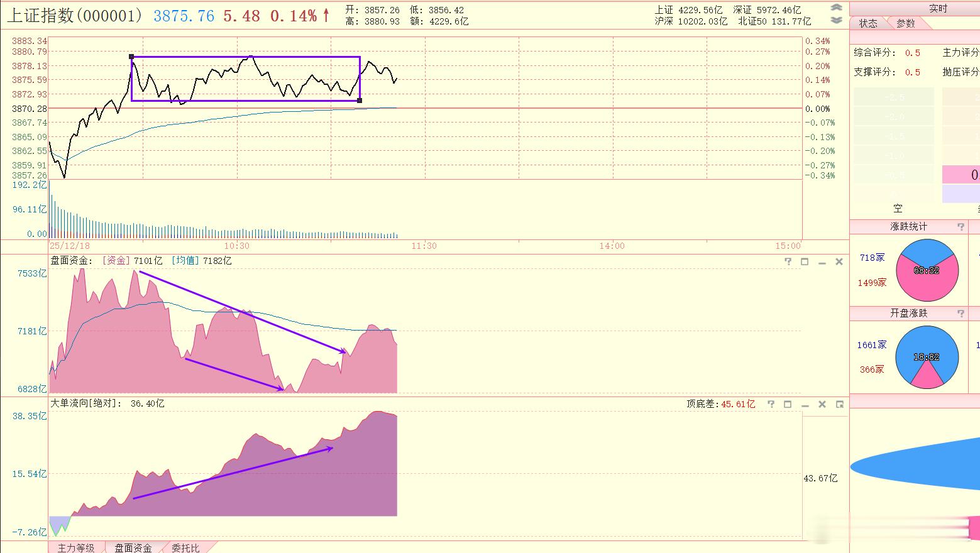Click the 盘面资金 panel title
The height and width of the screenshot is (553, 980).
[x=71, y=261]
